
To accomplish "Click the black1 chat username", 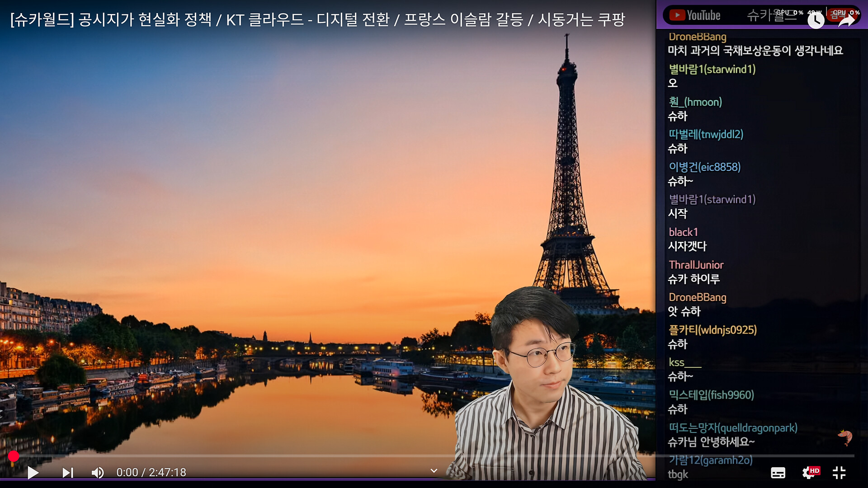I will pos(683,232).
